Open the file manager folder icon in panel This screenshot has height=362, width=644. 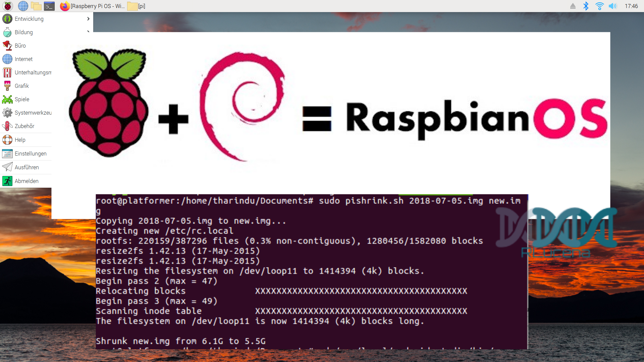pyautogui.click(x=36, y=6)
